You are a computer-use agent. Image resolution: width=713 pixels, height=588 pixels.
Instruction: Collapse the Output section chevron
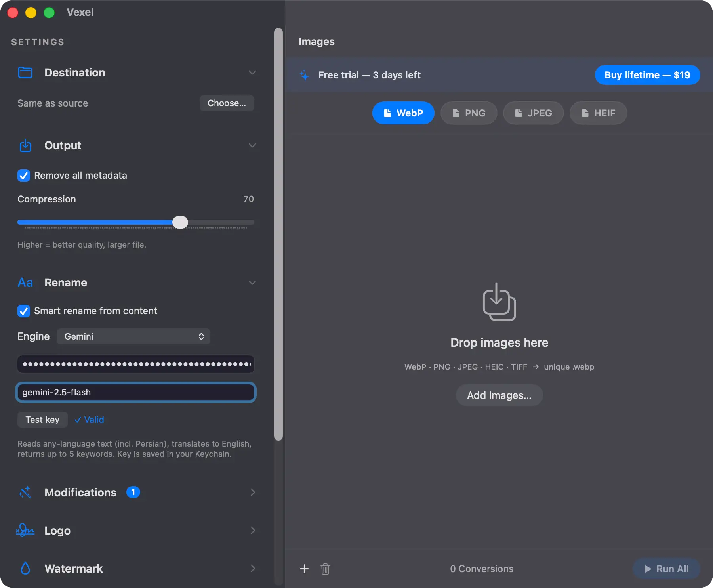click(x=252, y=145)
